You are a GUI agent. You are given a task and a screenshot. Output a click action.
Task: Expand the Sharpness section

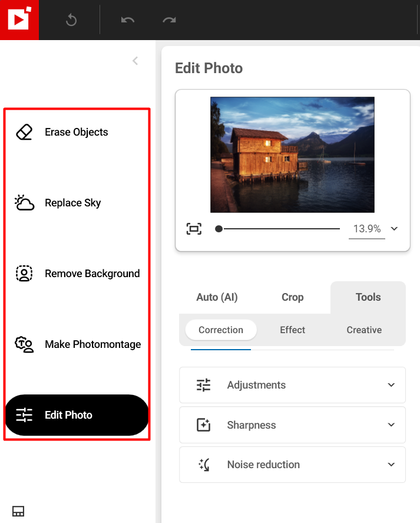pyautogui.click(x=391, y=425)
